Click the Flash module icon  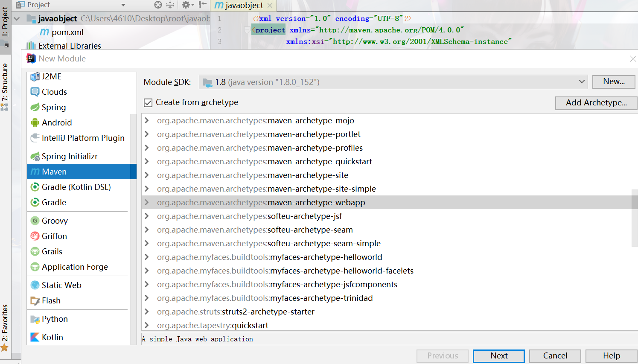click(35, 300)
